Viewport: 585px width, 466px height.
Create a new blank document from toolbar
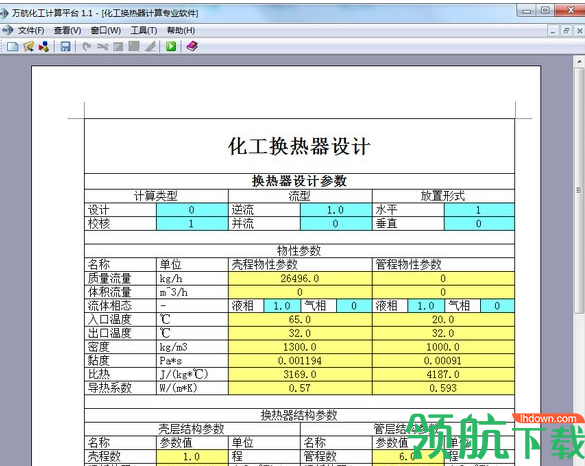13,47
